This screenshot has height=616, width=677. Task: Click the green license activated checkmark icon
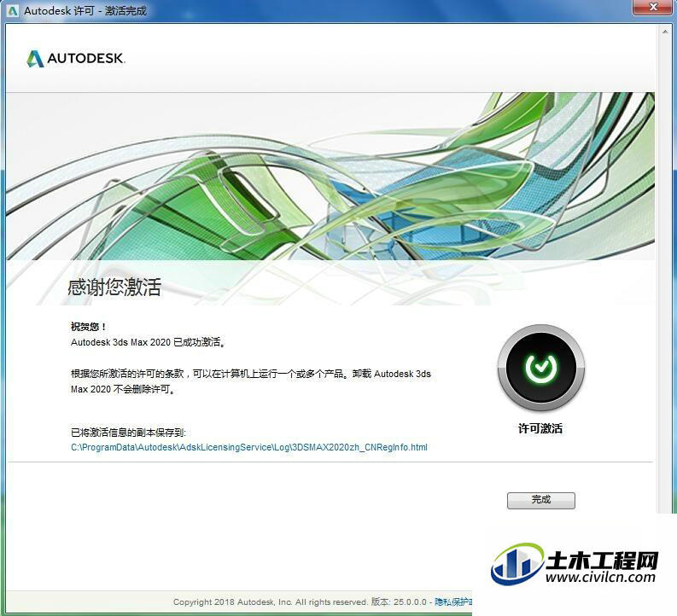pos(541,368)
